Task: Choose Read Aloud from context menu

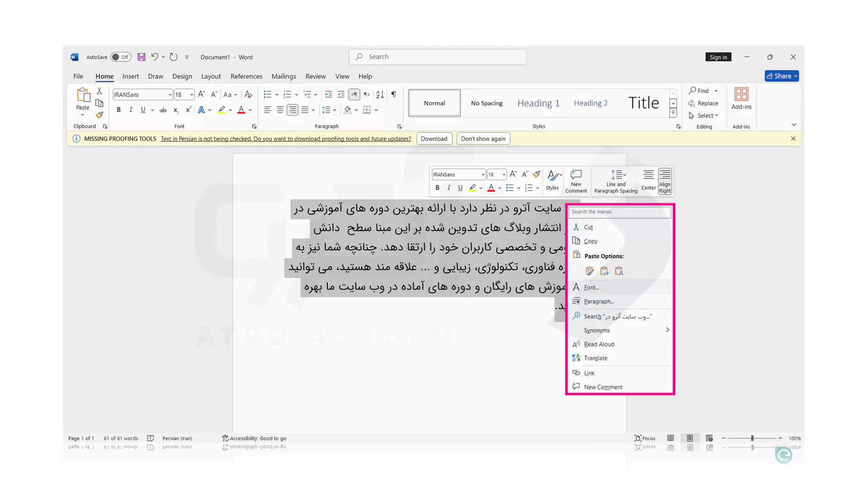Action: [620, 344]
